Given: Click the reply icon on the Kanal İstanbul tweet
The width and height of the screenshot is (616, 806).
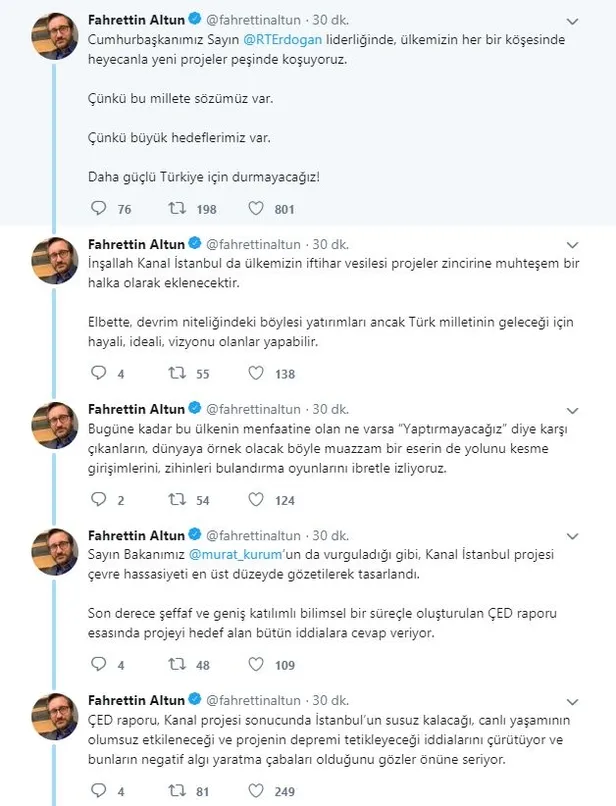Looking at the screenshot, I should (x=98, y=373).
